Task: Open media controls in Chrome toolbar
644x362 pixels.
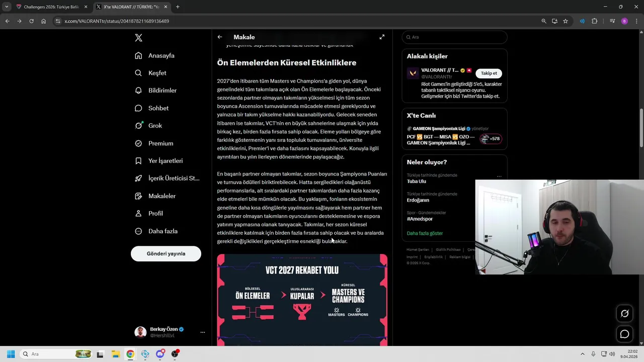Action: 612,21
